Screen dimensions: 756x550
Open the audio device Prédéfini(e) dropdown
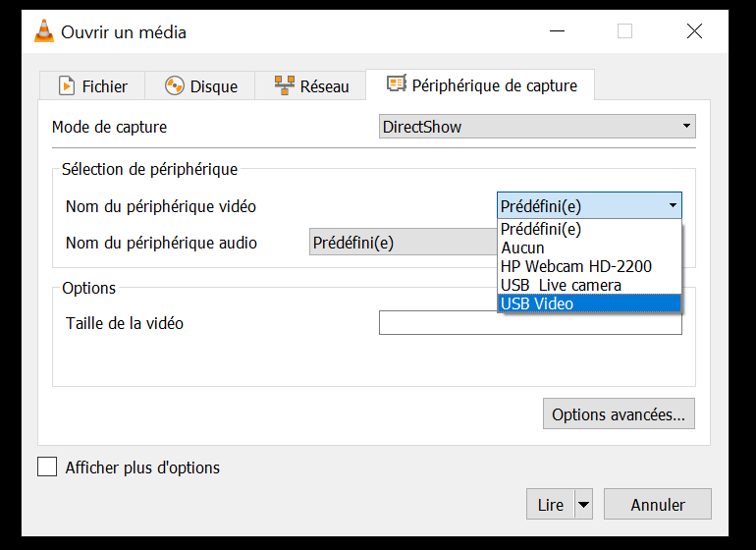coord(404,242)
